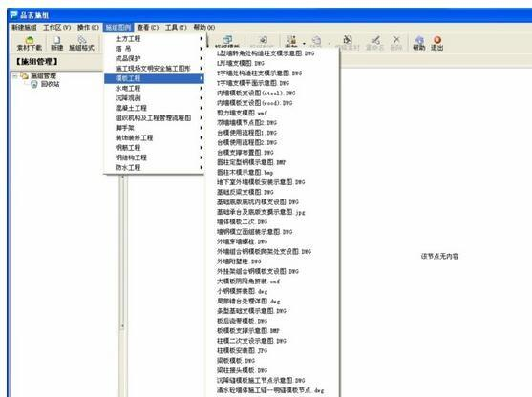
Task: Expand 组织机构及工程管理流程图 submenu
Action: pos(154,118)
